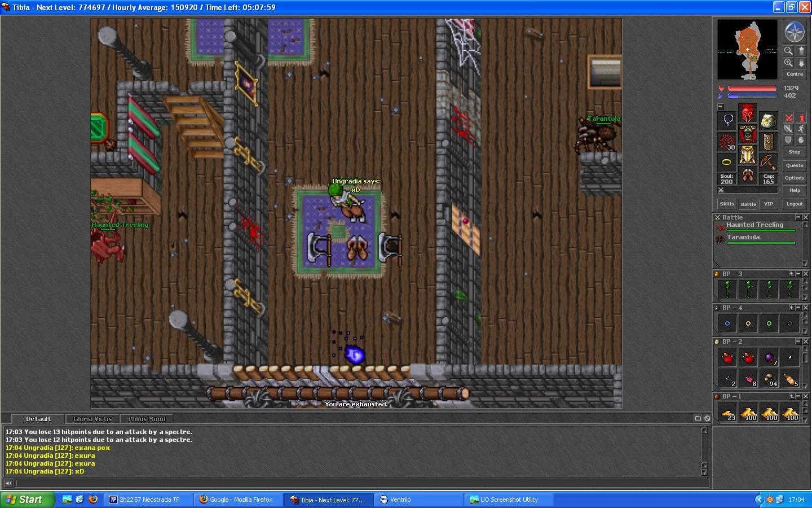Image resolution: width=812 pixels, height=508 pixels.
Task: Select Haunted Treeling in Battle list
Action: coord(757,227)
